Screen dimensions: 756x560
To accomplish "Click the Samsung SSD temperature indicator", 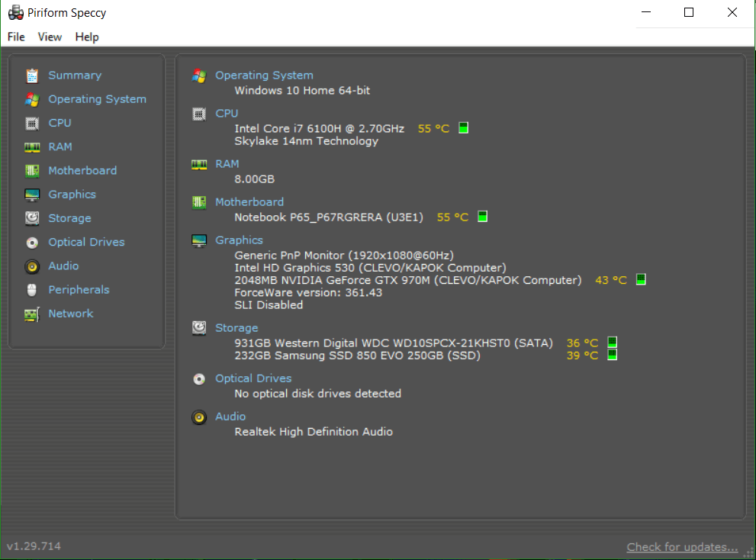I will [x=612, y=355].
